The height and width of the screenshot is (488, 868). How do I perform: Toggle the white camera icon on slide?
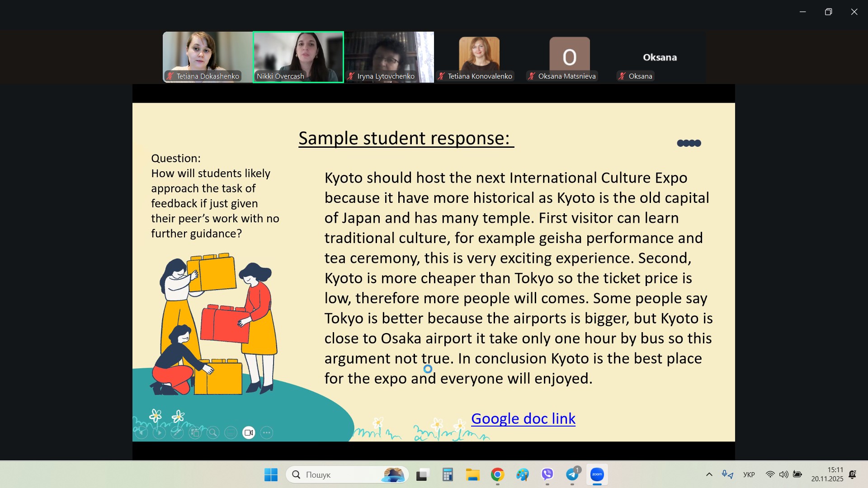click(x=249, y=433)
